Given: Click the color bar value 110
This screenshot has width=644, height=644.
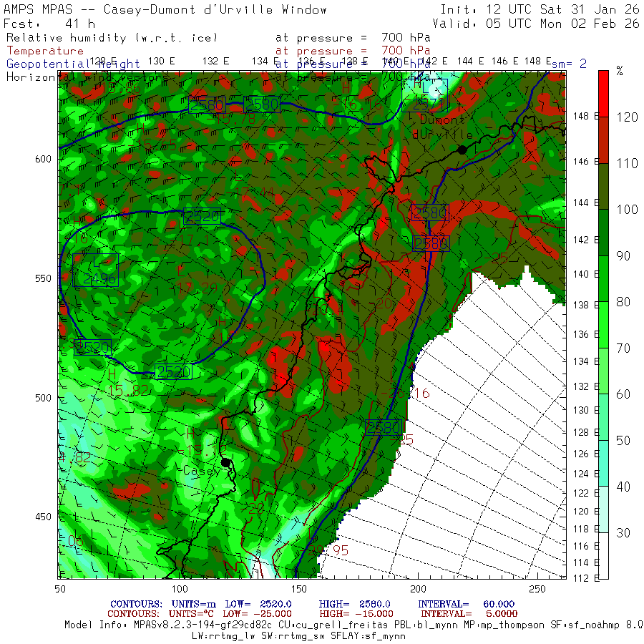Looking at the screenshot, I should pos(627,163).
